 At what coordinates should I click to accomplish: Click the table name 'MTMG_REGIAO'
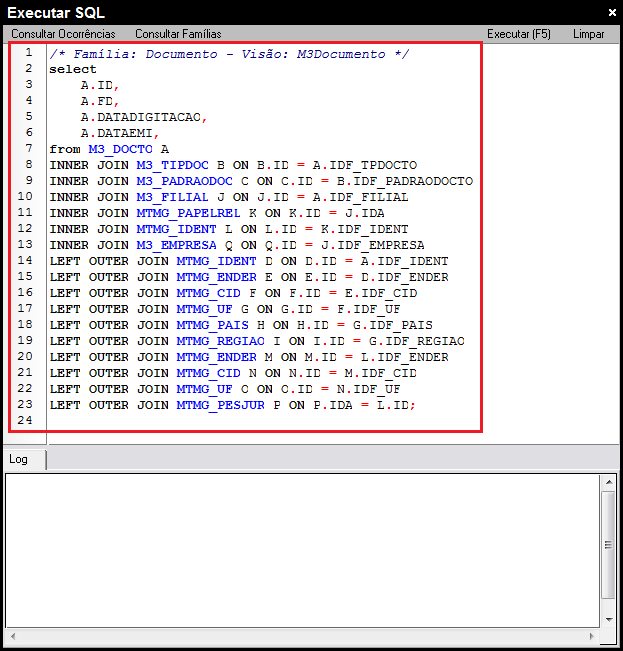pyautogui.click(x=221, y=341)
